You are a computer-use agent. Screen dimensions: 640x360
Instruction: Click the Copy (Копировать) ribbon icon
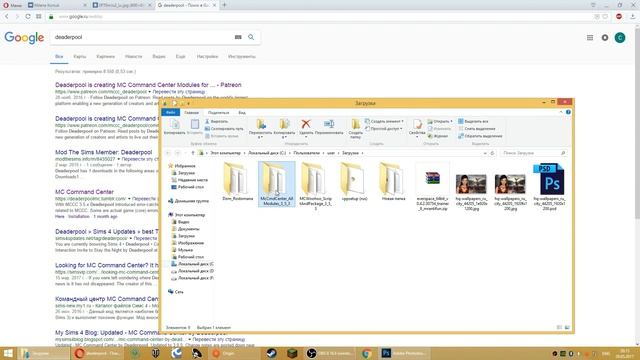coord(175,127)
